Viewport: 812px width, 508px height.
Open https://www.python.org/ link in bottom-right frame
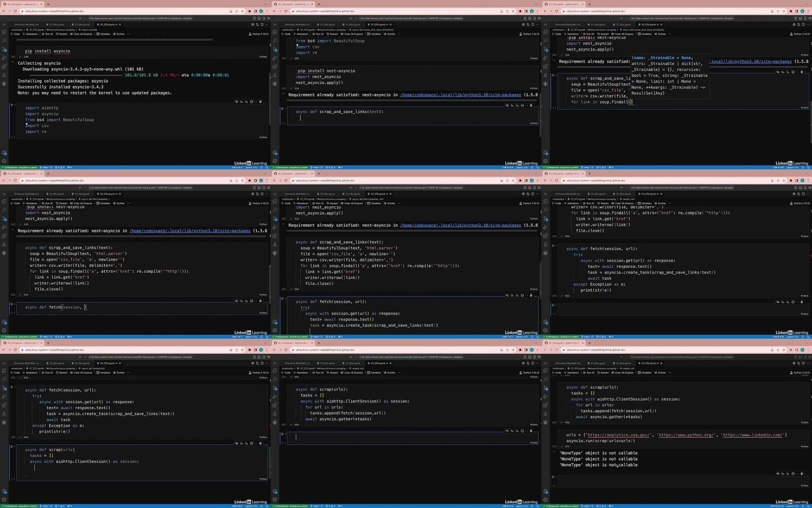coord(686,435)
